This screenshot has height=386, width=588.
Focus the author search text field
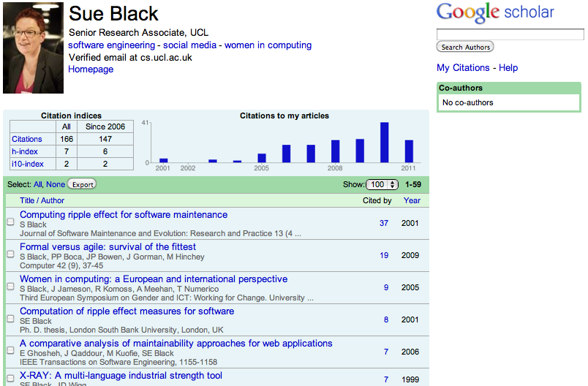(510, 34)
